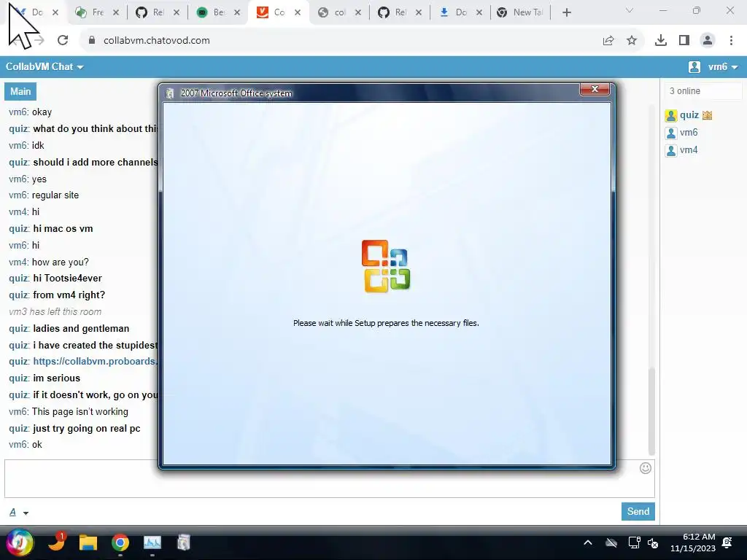747x560 pixels.
Task: Close the active 'Co' chat tab
Action: click(x=298, y=12)
